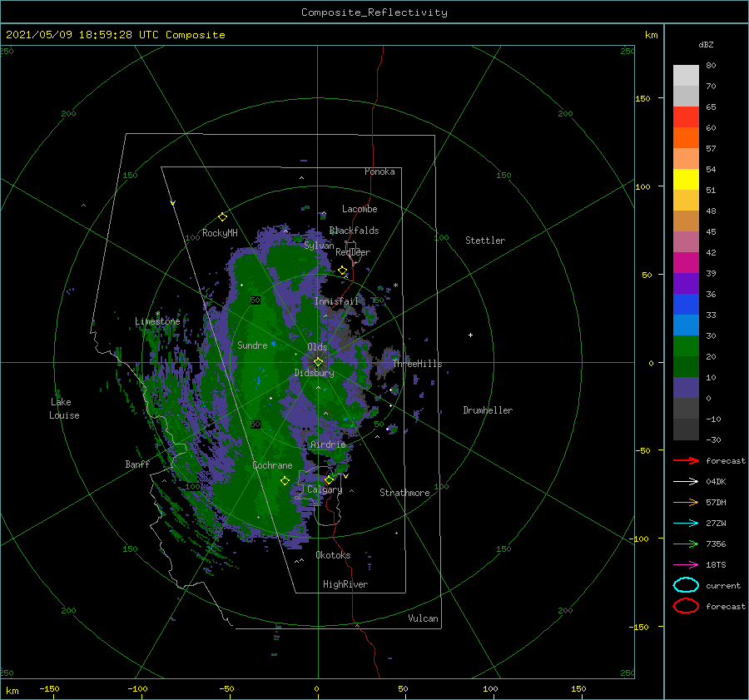The width and height of the screenshot is (749, 700).
Task: Click yellow diamond marker below RedDeer label
Action: [342, 271]
